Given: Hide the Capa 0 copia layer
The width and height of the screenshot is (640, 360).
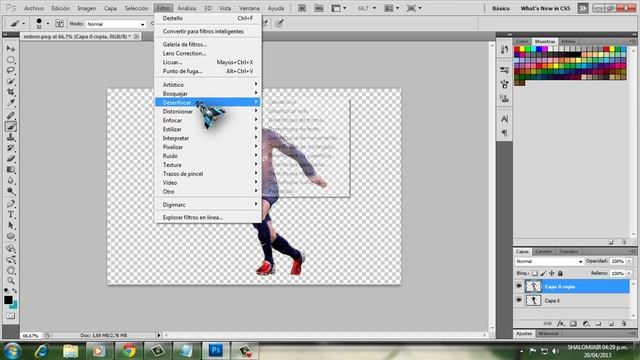Looking at the screenshot, I should (519, 287).
